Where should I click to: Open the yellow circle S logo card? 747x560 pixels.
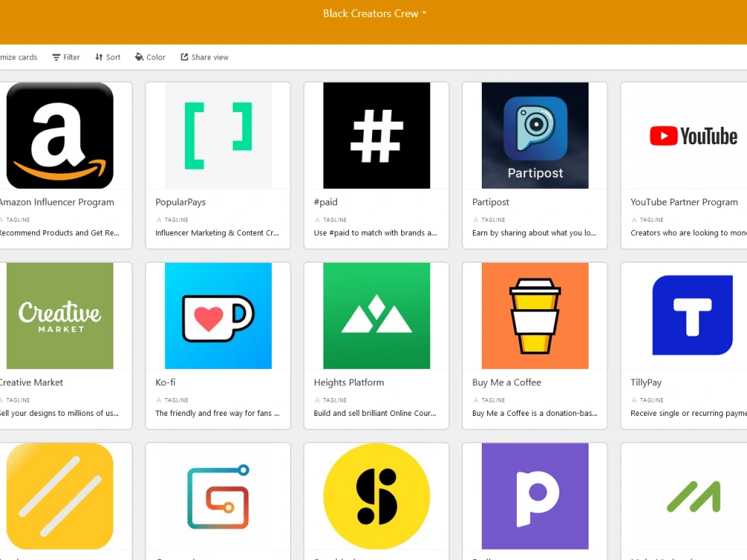coord(376,497)
